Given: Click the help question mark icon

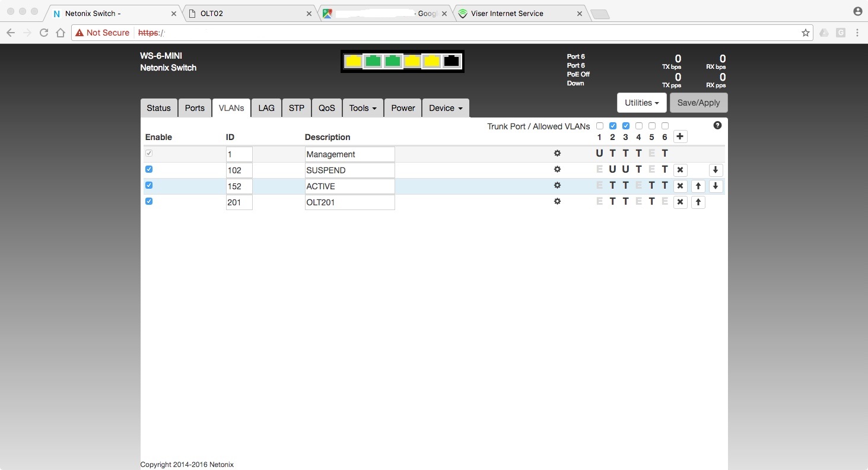Looking at the screenshot, I should pyautogui.click(x=717, y=125).
